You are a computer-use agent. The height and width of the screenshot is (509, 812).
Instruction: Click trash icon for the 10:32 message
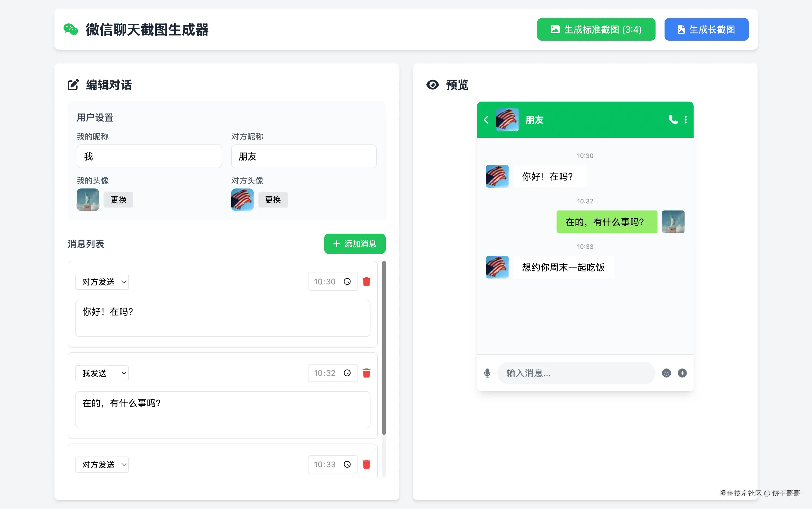click(366, 373)
